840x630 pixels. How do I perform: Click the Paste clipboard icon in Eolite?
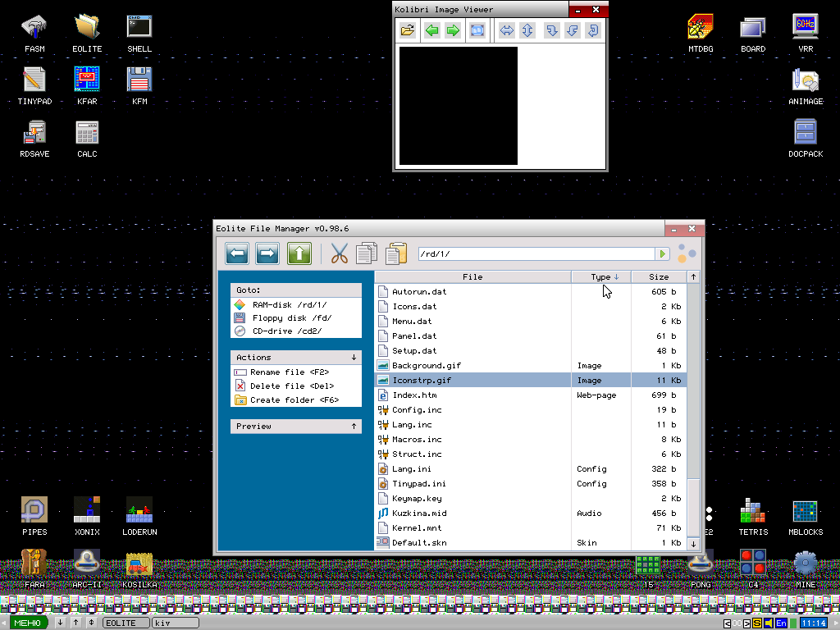[396, 254]
